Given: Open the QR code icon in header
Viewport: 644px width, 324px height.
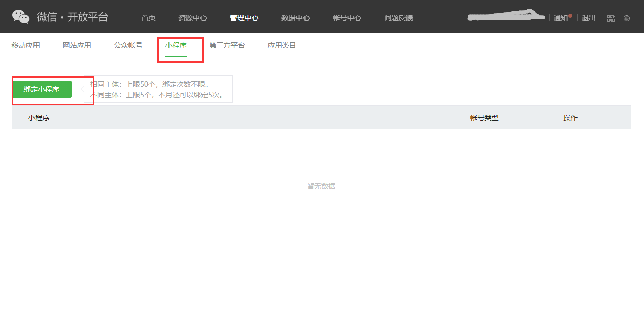Looking at the screenshot, I should tap(611, 18).
